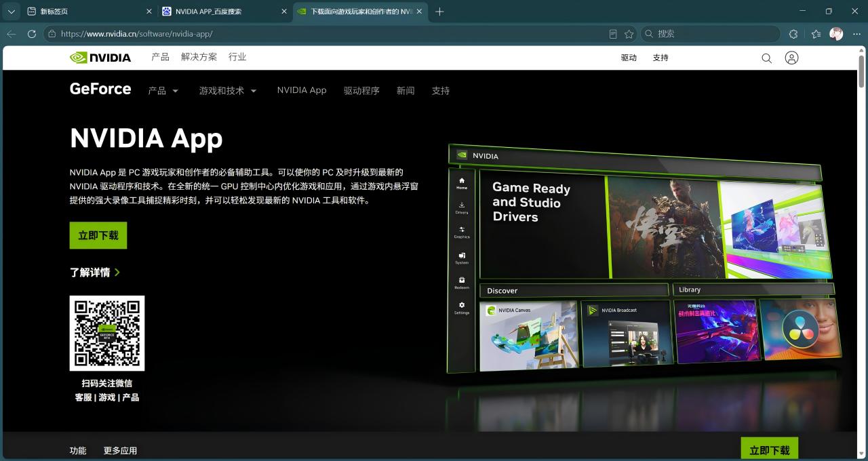Open the 支持 item in the GeForce nav

[441, 91]
